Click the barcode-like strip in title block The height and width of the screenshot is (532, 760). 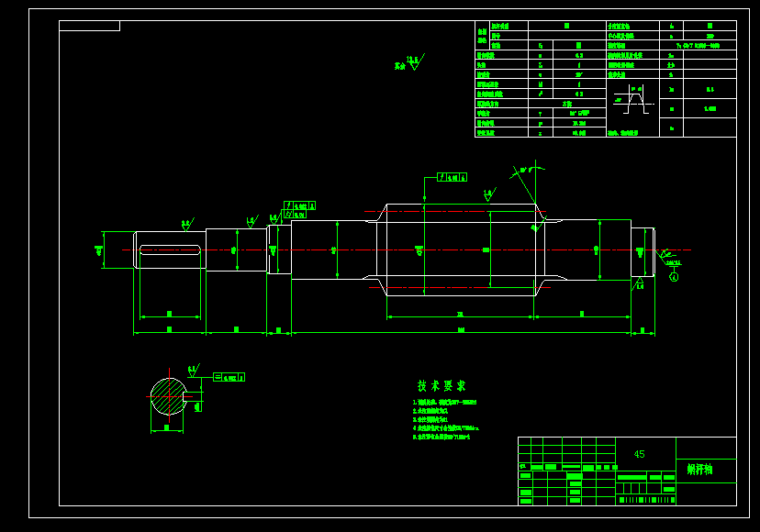[x=646, y=500]
